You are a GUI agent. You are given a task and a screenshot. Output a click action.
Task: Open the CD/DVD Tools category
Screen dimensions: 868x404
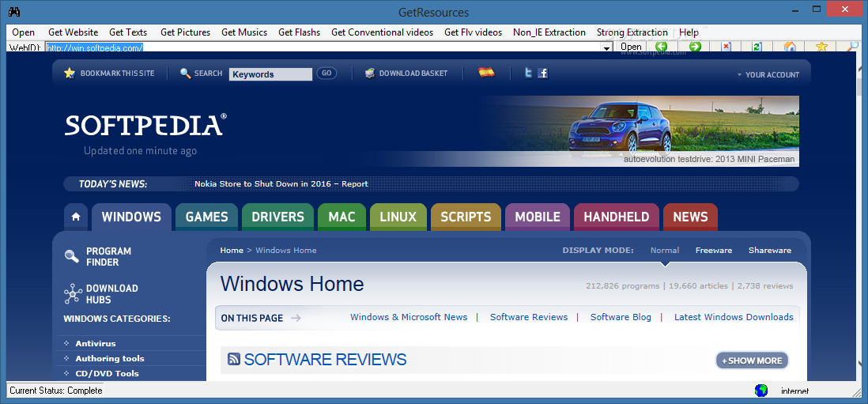click(x=107, y=373)
